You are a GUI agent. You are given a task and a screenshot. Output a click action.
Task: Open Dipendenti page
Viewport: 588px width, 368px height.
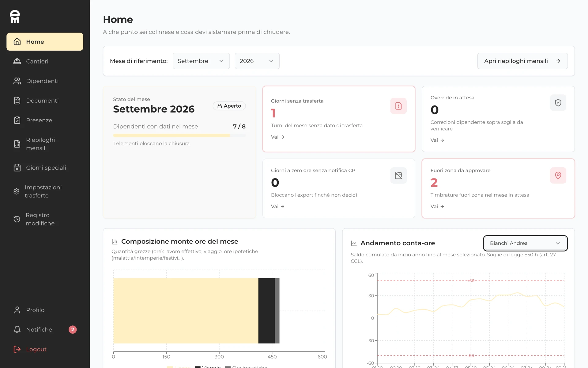tap(45, 81)
